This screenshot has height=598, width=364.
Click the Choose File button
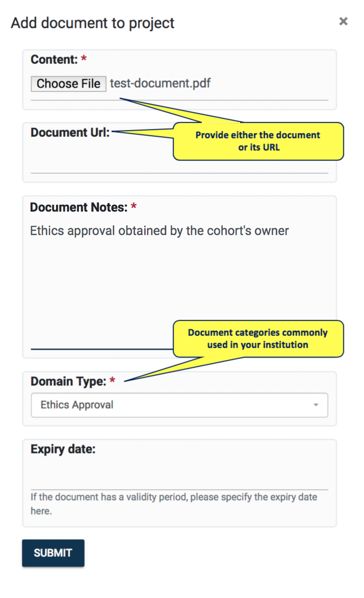(68, 84)
